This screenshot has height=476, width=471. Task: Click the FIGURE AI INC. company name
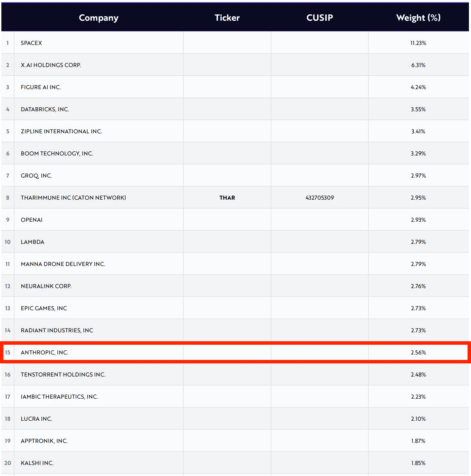40,87
